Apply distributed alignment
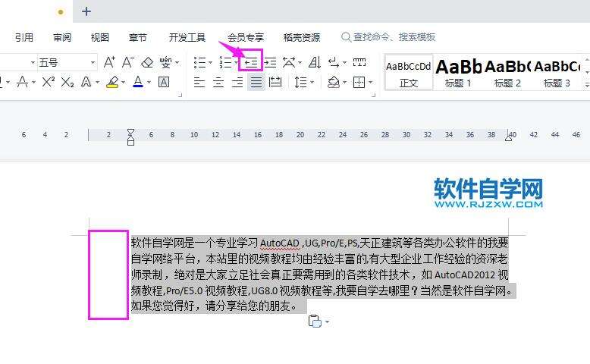 275,82
